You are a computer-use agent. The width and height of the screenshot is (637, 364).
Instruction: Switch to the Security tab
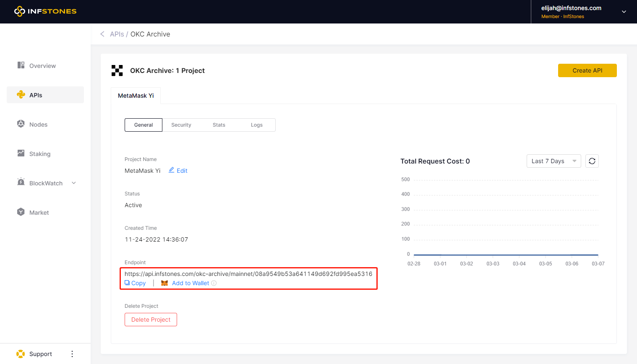[181, 125]
